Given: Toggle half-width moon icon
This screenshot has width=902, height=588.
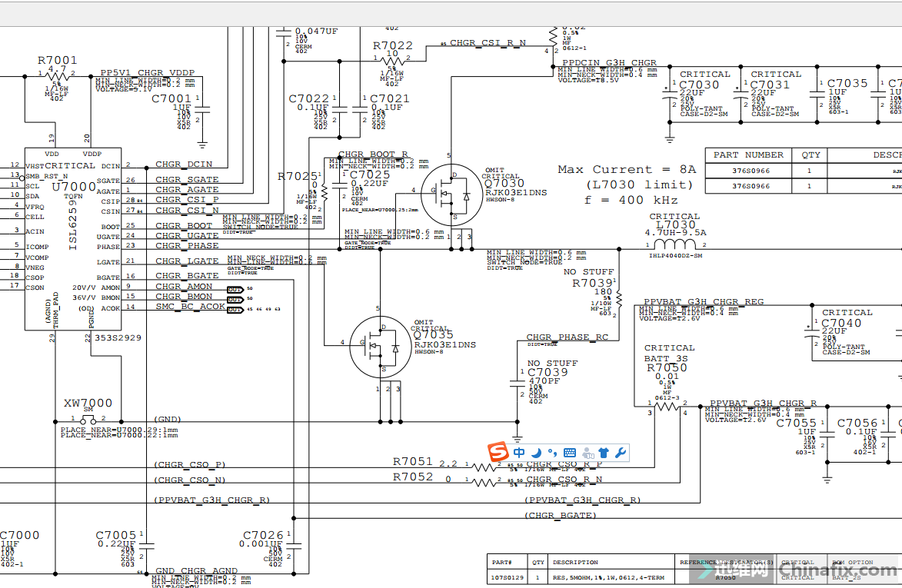Looking at the screenshot, I should pos(537,453).
